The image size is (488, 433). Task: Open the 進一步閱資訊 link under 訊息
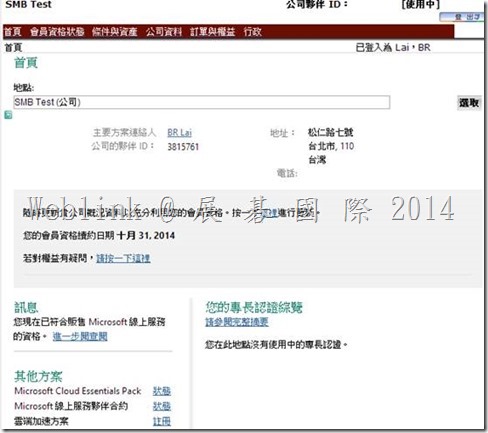[80, 336]
